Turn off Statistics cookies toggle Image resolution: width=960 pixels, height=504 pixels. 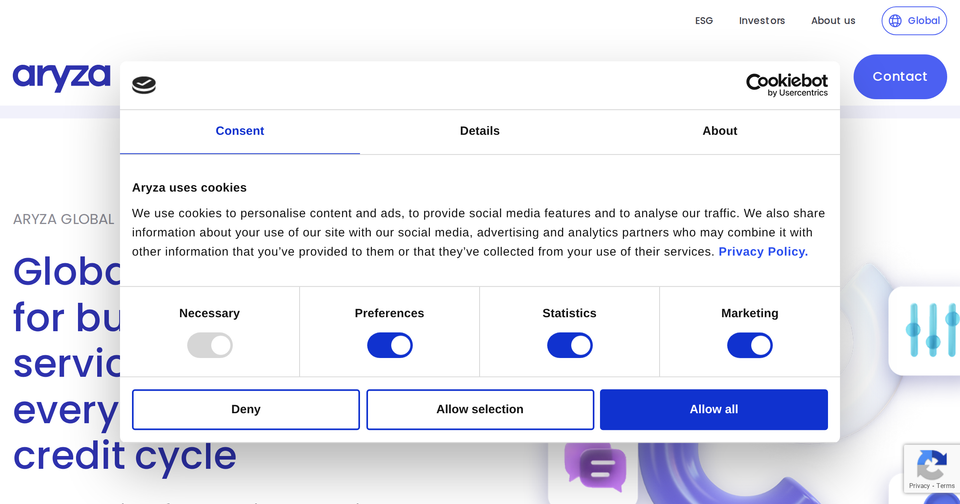point(570,346)
